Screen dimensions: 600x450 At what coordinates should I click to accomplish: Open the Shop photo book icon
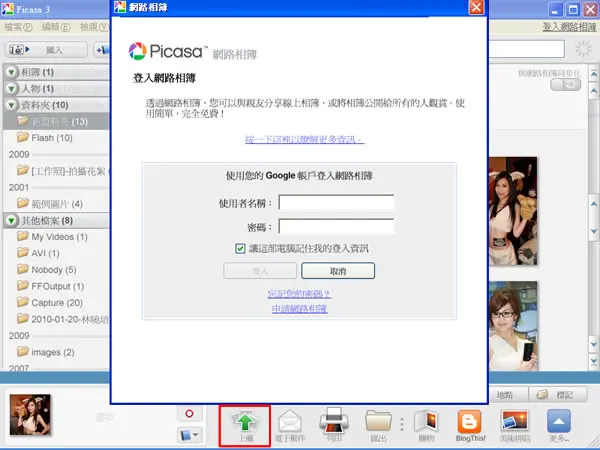pos(426,421)
